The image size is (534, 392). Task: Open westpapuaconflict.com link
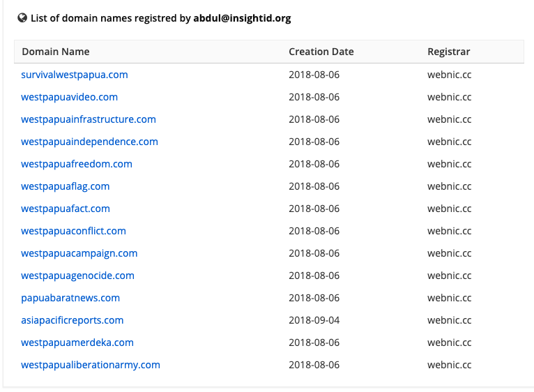(x=73, y=231)
